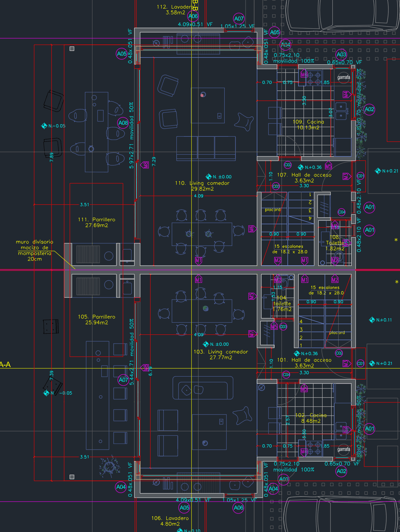Screen dimensions: 400x532
Task: Click the magenta A08 window tag
Action: 123,123
